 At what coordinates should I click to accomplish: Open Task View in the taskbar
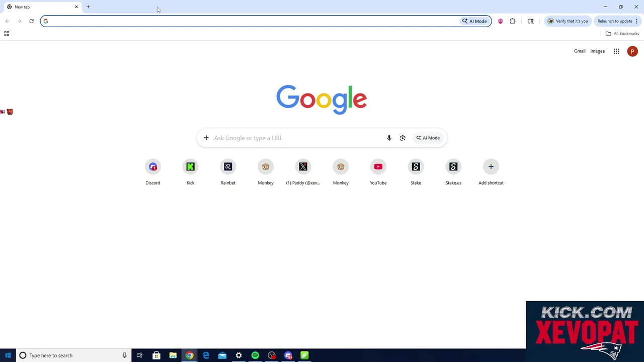click(139, 355)
